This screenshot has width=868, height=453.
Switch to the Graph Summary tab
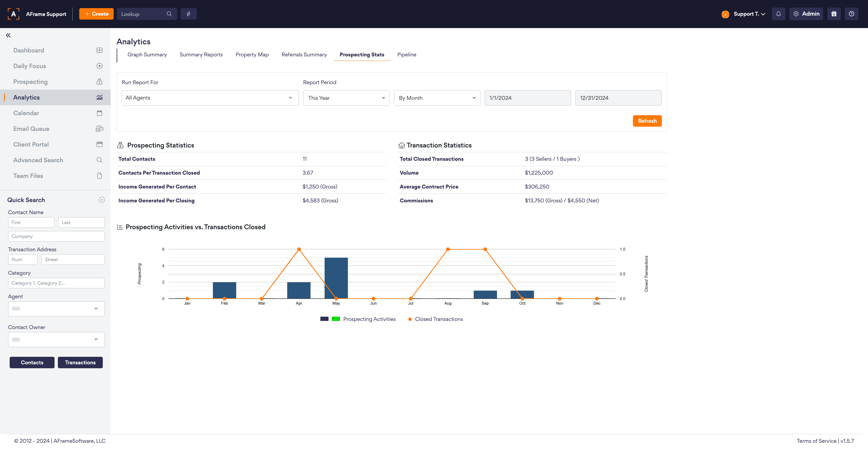147,55
